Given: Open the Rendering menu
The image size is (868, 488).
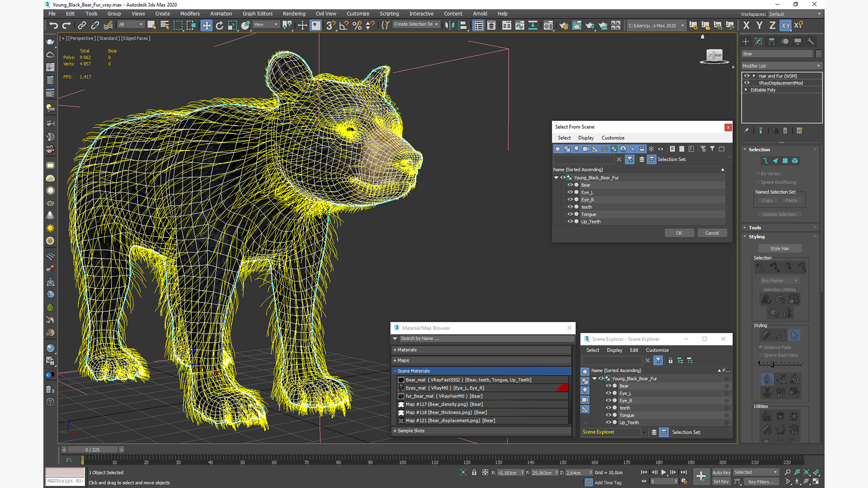Looking at the screenshot, I should point(294,14).
